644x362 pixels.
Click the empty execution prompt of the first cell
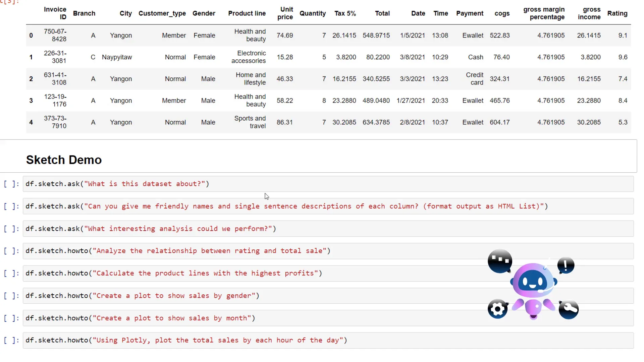tap(11, 184)
